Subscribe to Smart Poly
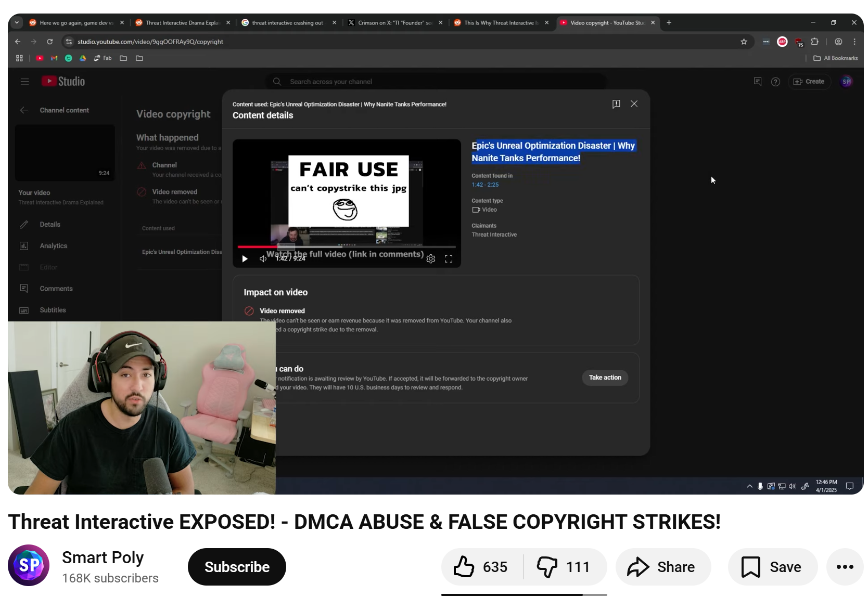The width and height of the screenshot is (868, 597). [x=237, y=567]
